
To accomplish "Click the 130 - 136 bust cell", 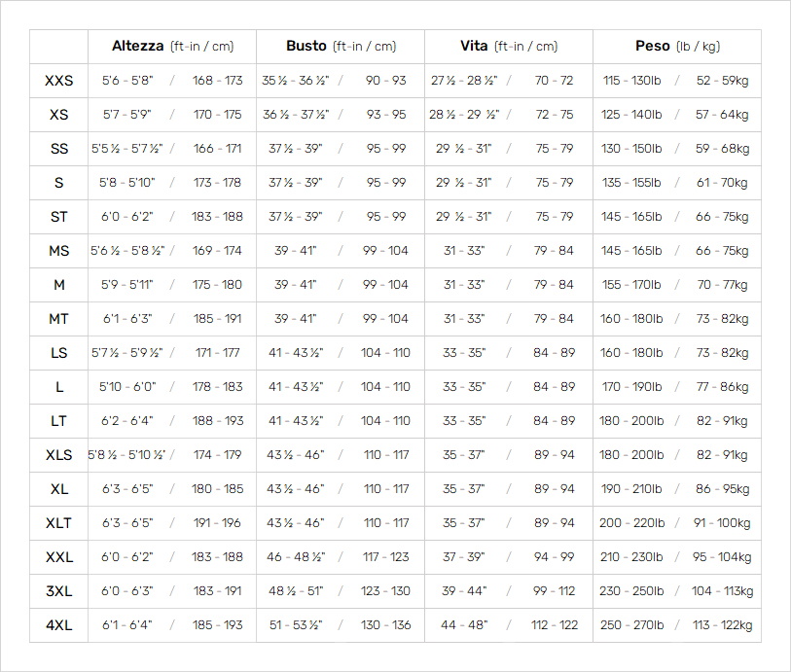I will (386, 625).
